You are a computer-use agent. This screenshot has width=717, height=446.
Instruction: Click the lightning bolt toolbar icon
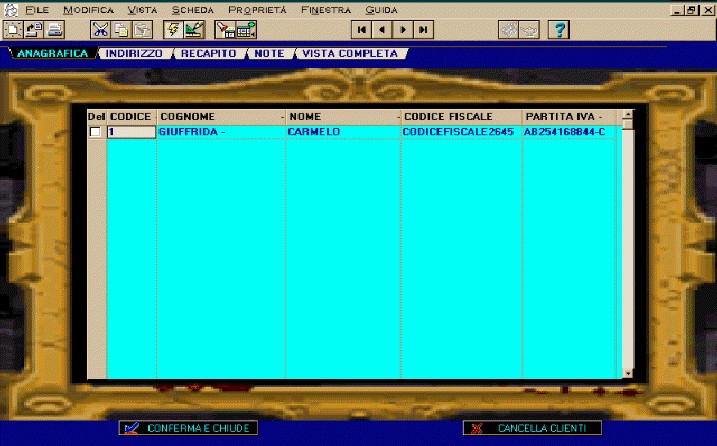(x=172, y=29)
